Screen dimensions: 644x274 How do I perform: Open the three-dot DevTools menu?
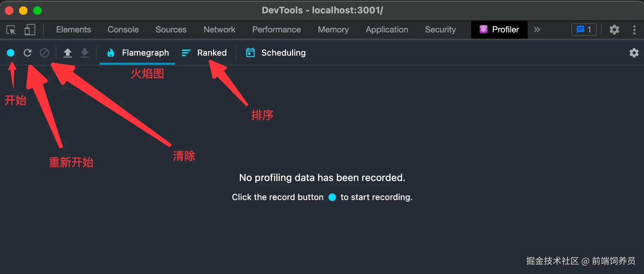pos(634,30)
